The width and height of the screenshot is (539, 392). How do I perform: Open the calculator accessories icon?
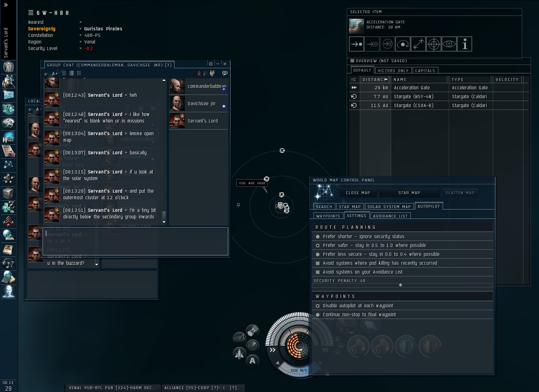coord(8,277)
